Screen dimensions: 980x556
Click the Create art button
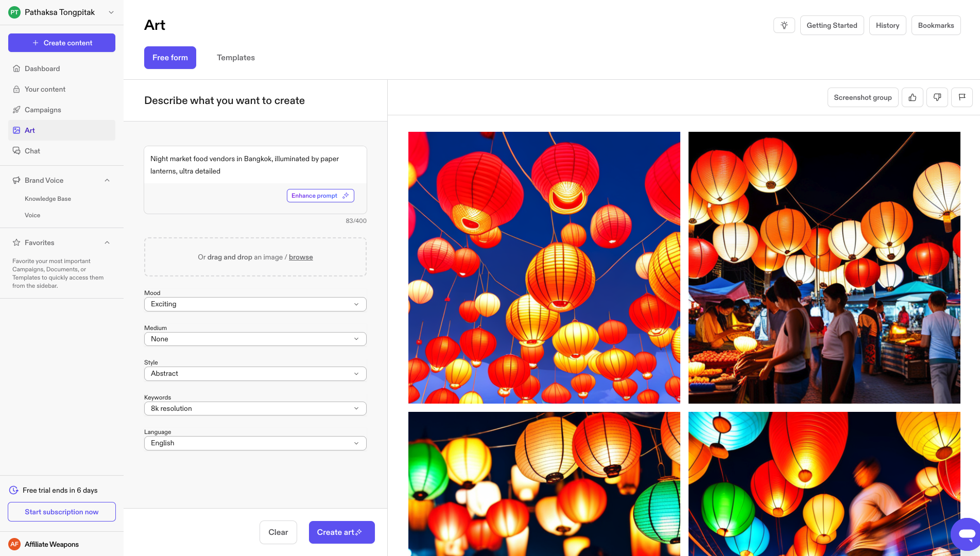(341, 532)
